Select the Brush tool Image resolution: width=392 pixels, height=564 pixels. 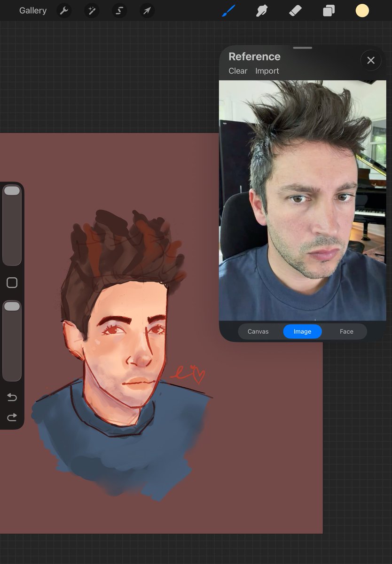pos(228,10)
